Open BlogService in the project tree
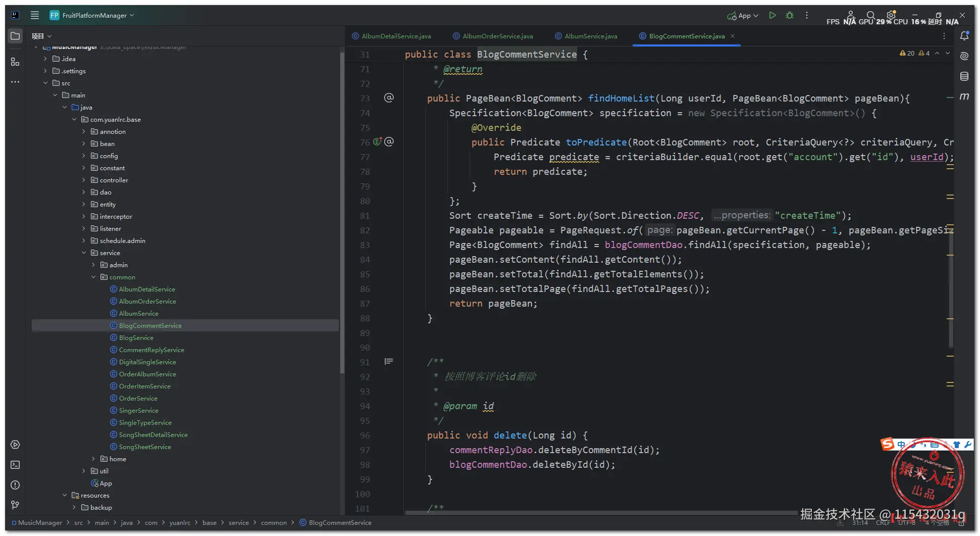Image resolution: width=980 pixels, height=536 pixels. [136, 337]
